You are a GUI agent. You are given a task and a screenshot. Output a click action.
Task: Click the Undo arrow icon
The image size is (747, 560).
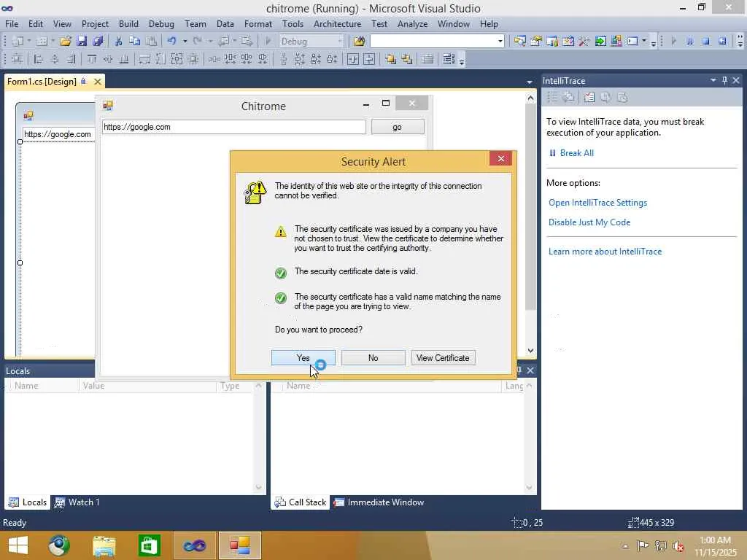click(171, 42)
